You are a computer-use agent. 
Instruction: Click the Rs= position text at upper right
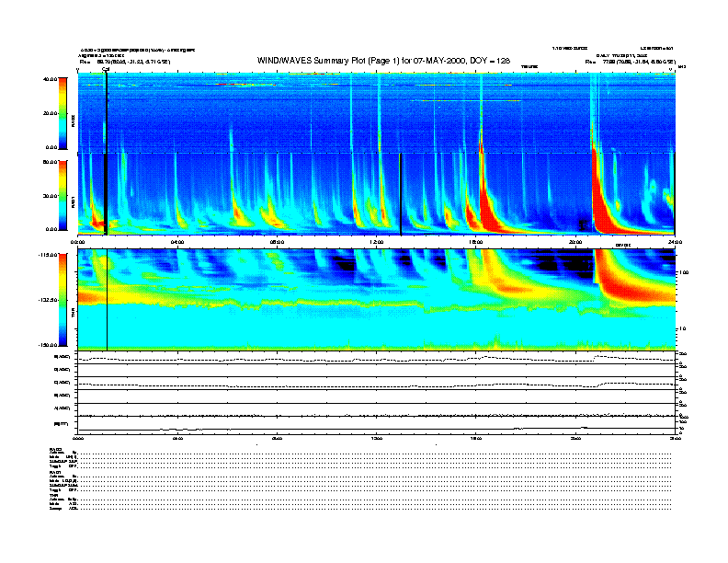click(x=630, y=62)
